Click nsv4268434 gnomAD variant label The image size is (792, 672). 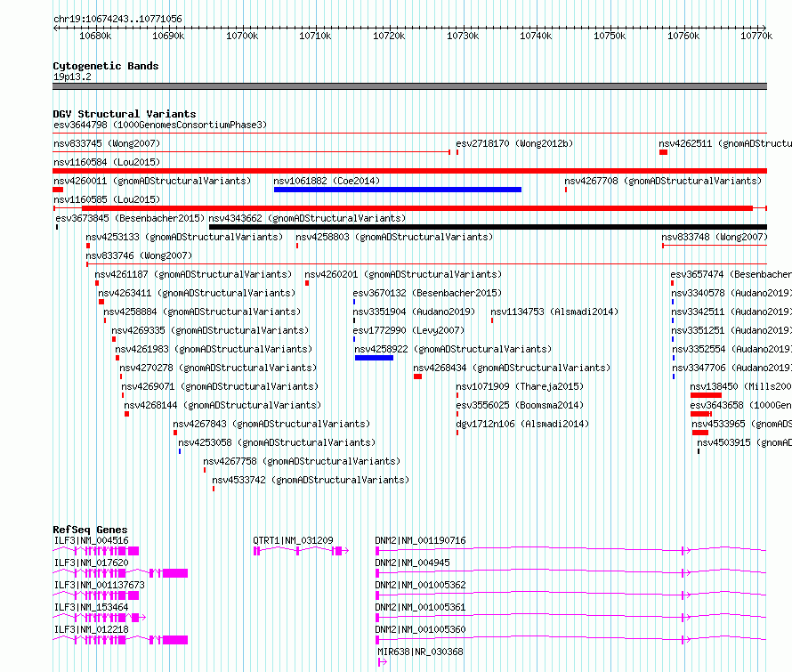click(512, 368)
